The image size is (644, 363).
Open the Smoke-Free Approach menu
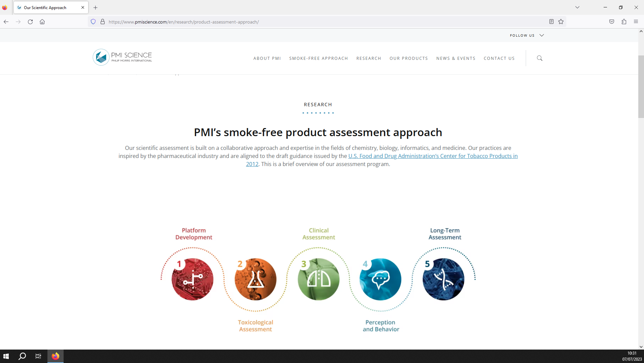pos(319,58)
